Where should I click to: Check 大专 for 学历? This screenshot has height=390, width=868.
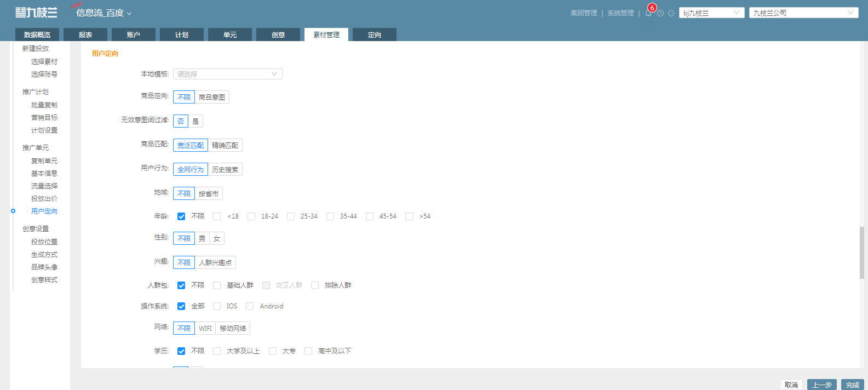point(273,351)
